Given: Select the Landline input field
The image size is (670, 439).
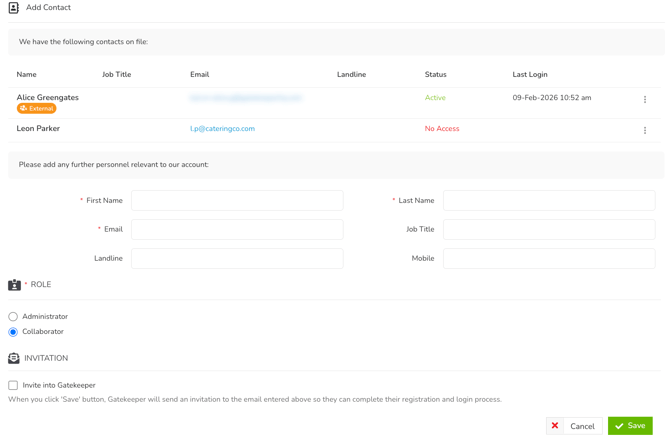Looking at the screenshot, I should 237,259.
